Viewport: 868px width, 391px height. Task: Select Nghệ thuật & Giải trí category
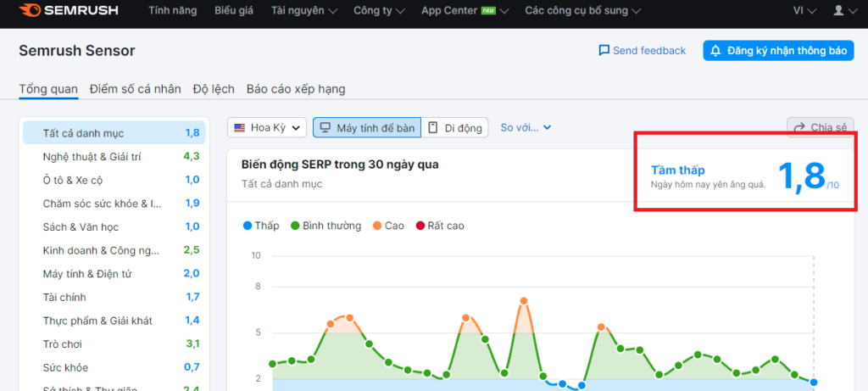pyautogui.click(x=114, y=157)
